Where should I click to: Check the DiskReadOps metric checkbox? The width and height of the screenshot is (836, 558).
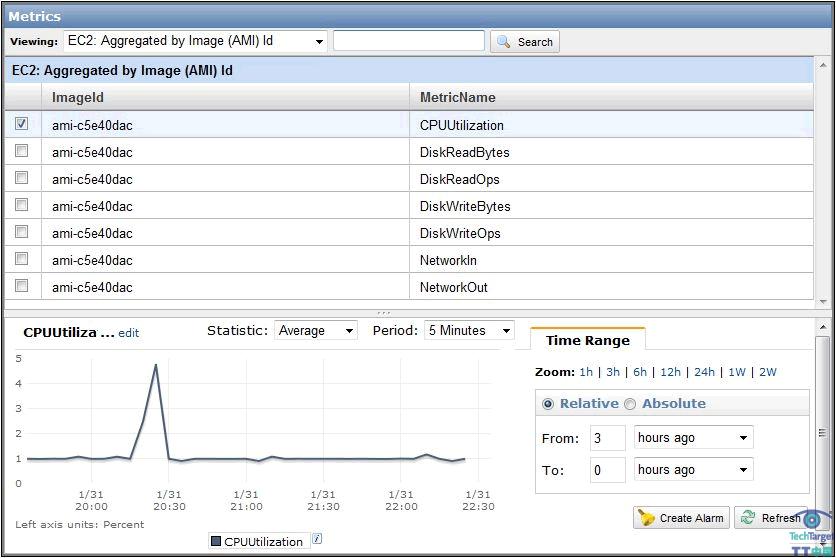[21, 177]
